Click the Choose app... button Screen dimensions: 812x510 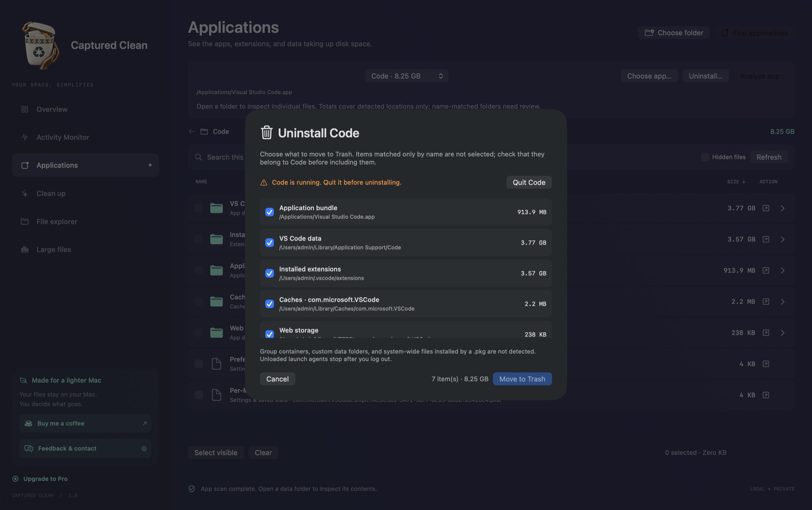click(x=649, y=76)
